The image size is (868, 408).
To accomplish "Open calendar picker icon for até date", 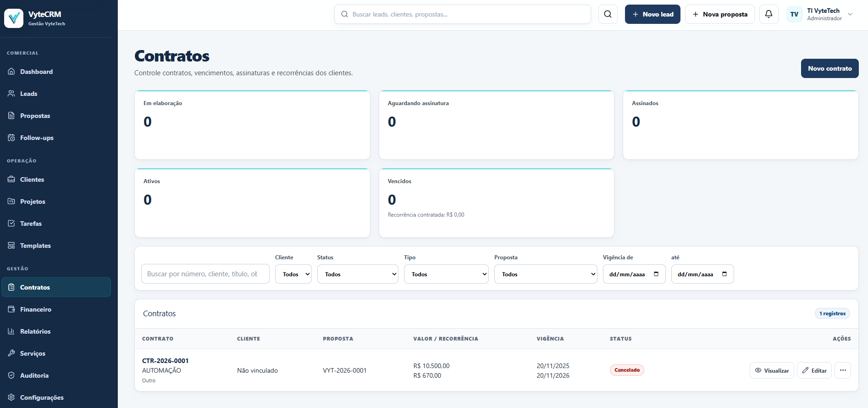I will pyautogui.click(x=724, y=274).
